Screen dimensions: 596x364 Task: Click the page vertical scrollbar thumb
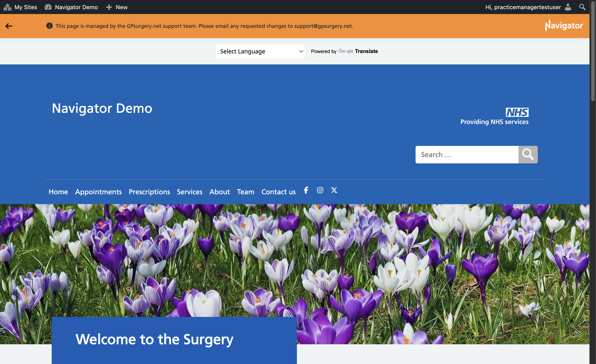[593, 51]
